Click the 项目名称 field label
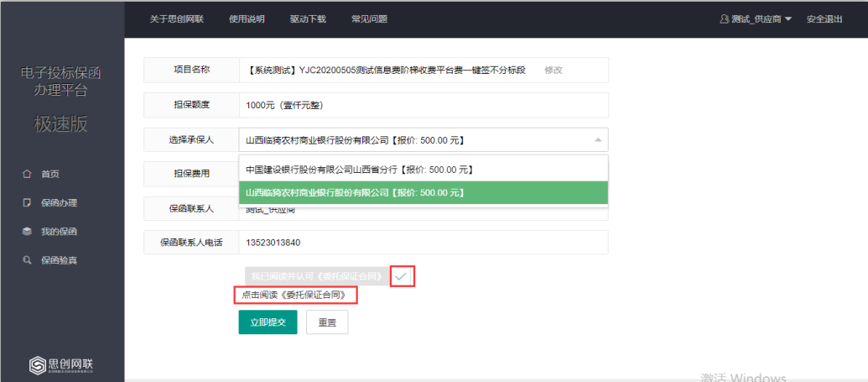Viewport: 868px width, 382px height. pyautogui.click(x=191, y=70)
